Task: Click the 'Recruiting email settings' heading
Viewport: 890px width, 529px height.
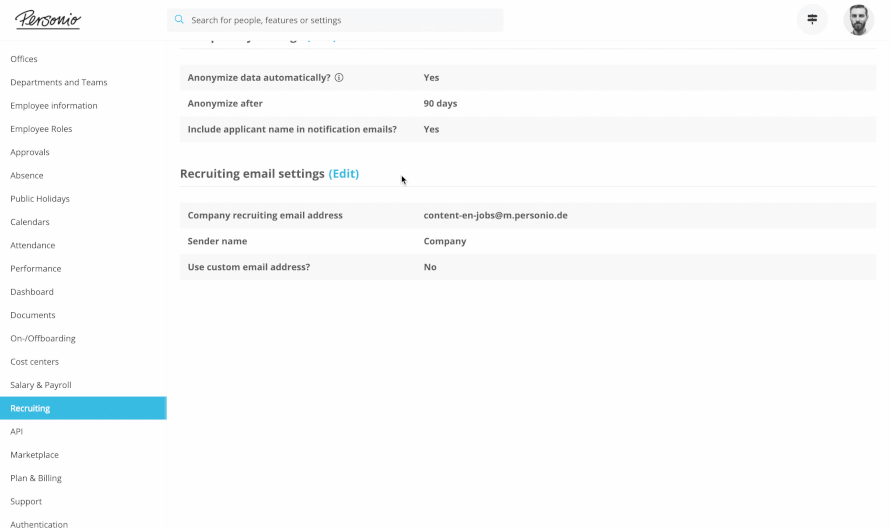Action: coord(253,174)
